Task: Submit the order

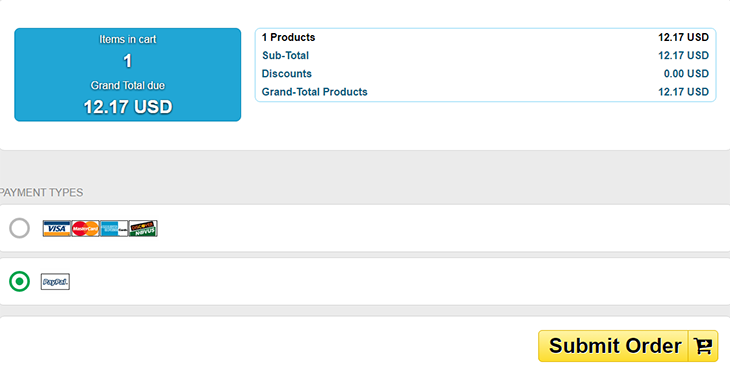Action: (x=628, y=346)
